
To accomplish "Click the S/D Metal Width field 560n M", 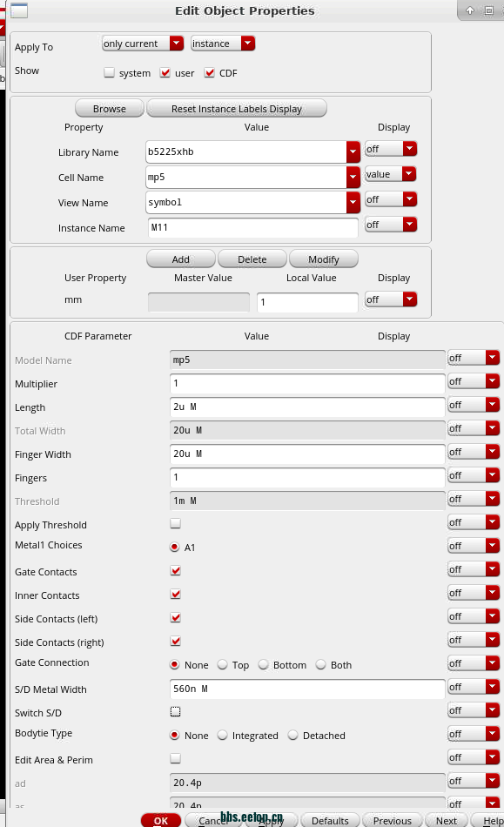I will click(x=307, y=689).
